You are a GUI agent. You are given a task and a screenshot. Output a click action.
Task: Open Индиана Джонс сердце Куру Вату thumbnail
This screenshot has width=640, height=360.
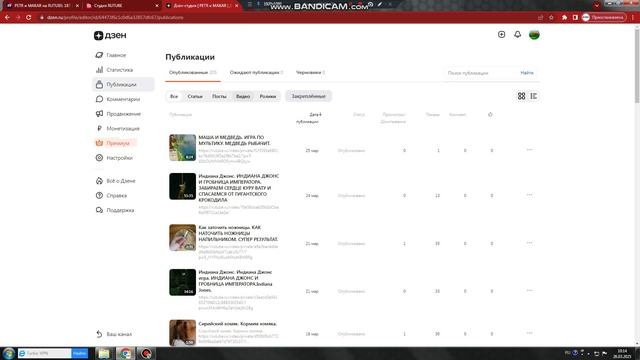182,186
